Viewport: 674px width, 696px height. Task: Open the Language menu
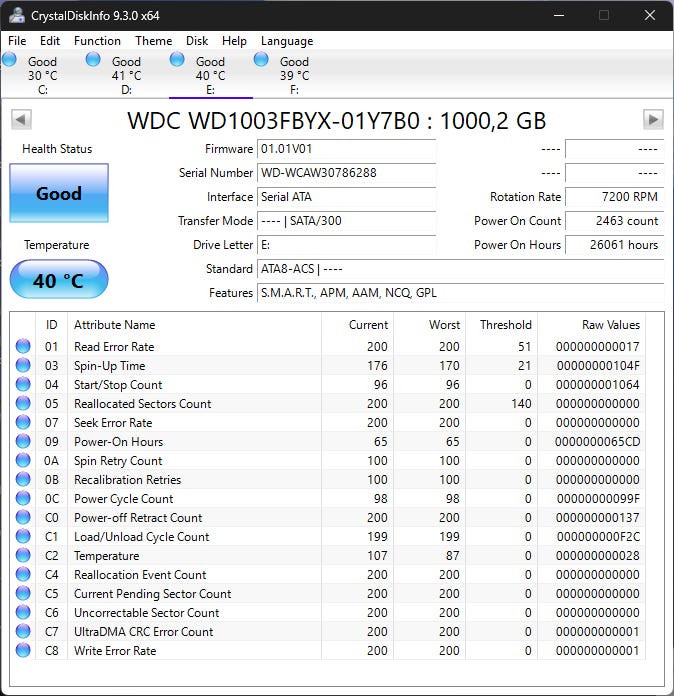(287, 41)
